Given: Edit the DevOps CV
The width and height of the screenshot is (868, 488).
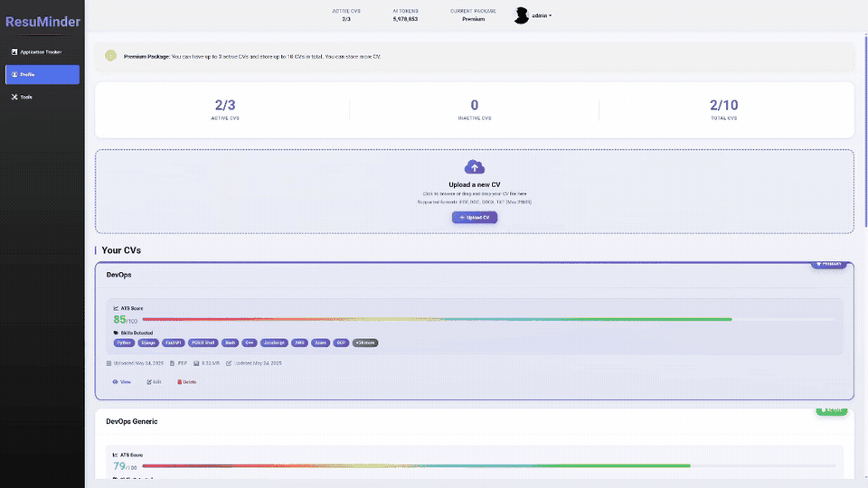Looking at the screenshot, I should click(x=154, y=381).
